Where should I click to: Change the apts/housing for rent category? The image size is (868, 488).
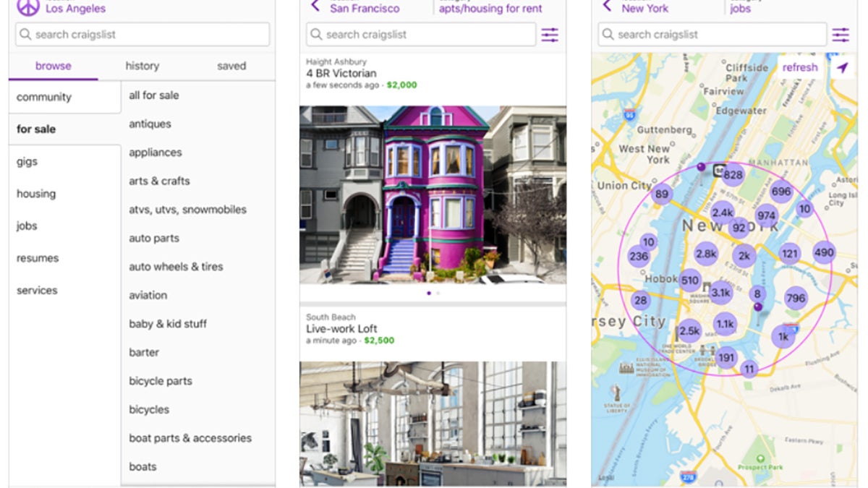click(490, 9)
